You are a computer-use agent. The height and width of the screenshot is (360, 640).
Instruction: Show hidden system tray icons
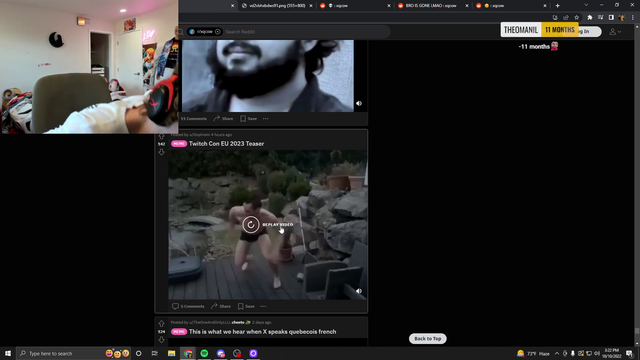coord(557,353)
